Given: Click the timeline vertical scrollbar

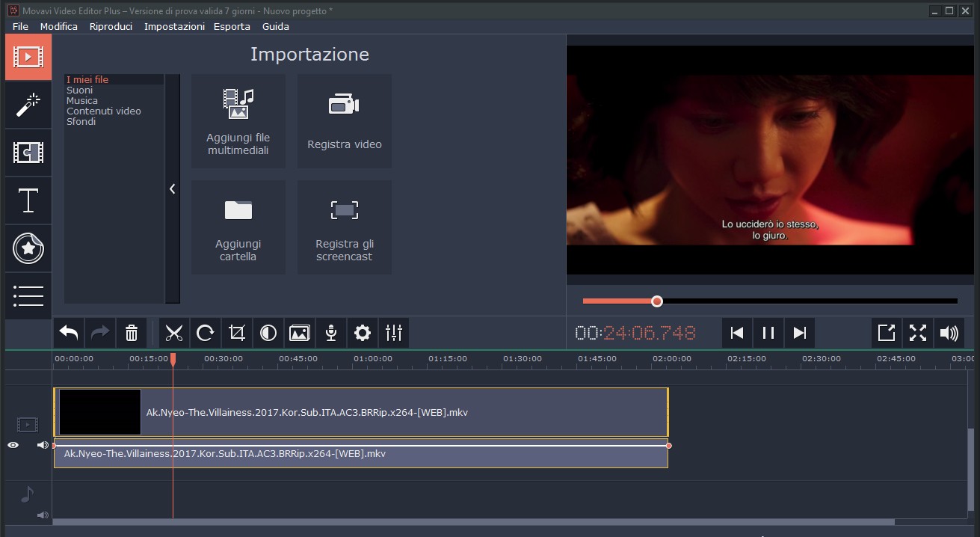Looking at the screenshot, I should click(x=971, y=471).
